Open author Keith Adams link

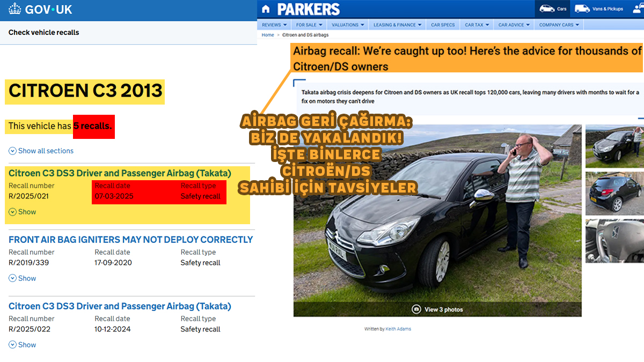tap(398, 329)
